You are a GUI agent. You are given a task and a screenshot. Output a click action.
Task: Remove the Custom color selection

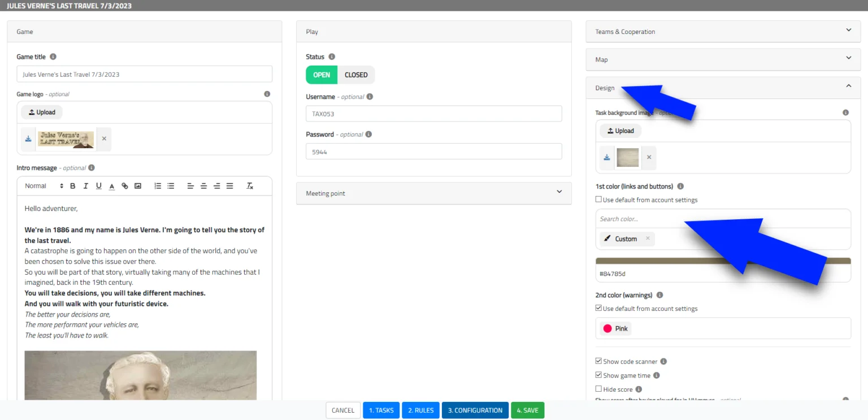pos(648,239)
